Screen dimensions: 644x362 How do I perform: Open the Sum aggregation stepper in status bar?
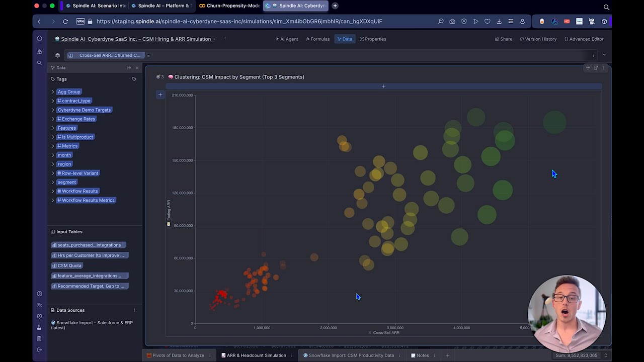[605, 355]
